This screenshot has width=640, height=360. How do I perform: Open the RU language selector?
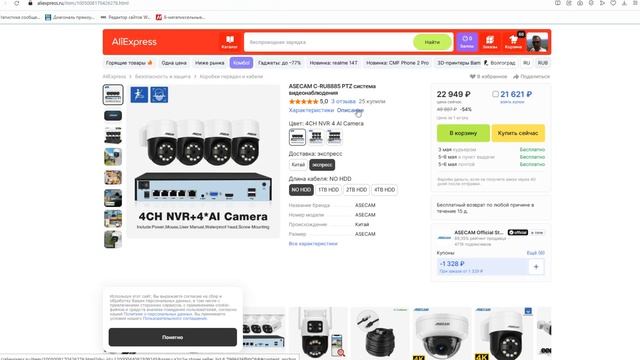tap(527, 63)
